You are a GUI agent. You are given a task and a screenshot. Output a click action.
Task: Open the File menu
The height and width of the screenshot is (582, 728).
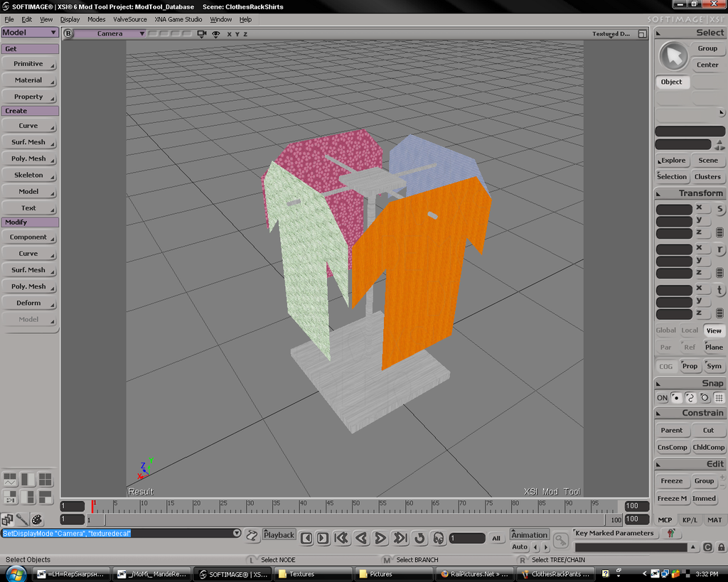click(x=9, y=19)
